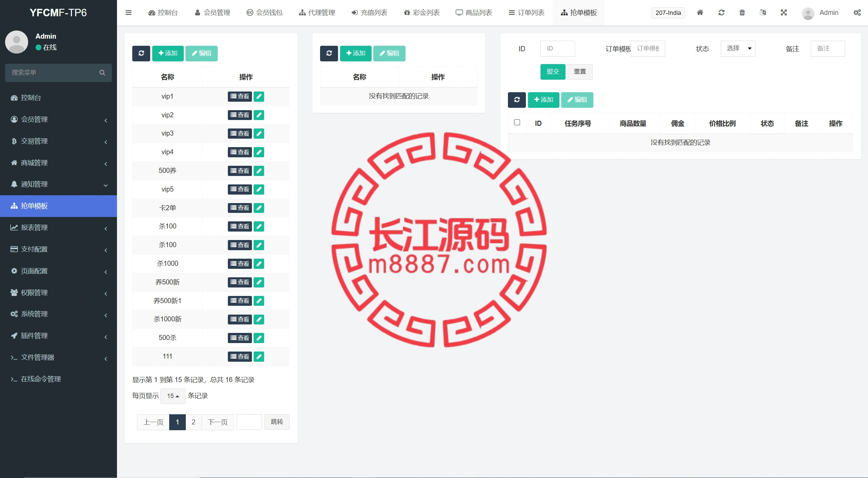The image size is (868, 478).
Task: Go to page 2 of template list
Action: [x=193, y=422]
